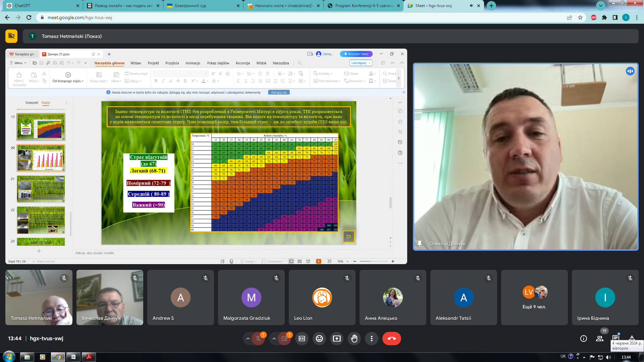Switch to slide sorter view icon
The width and height of the screenshot is (644, 362).
point(300,261)
